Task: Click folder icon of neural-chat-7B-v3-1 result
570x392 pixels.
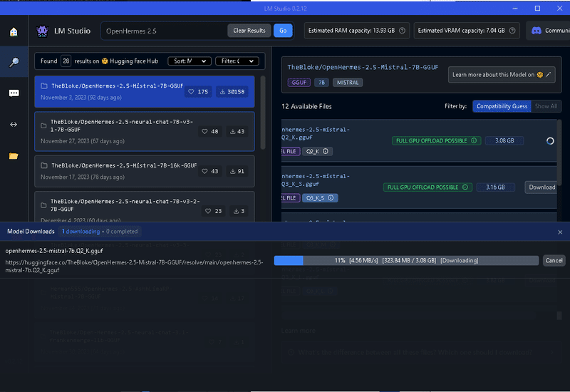Action: [43, 126]
